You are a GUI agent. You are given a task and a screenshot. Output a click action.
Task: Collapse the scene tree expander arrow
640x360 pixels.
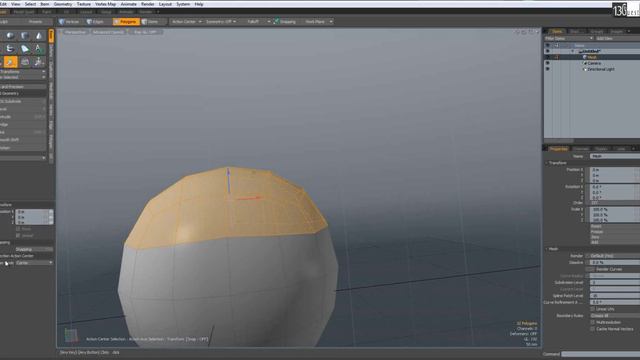(x=573, y=51)
